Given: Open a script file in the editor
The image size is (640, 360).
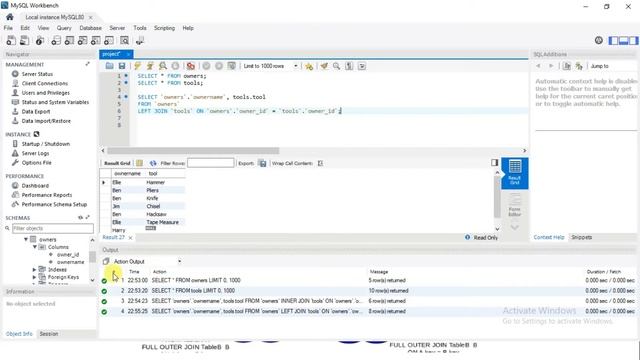Looking at the screenshot, I should pyautogui.click(x=109, y=66).
